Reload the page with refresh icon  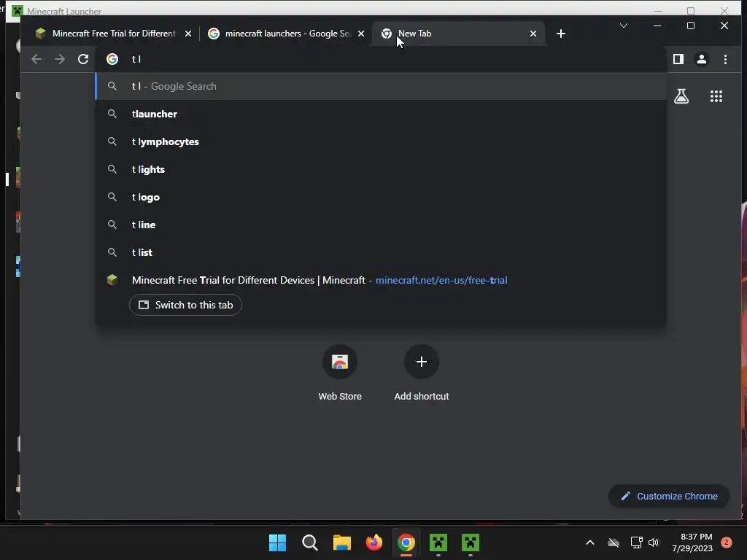click(x=83, y=59)
